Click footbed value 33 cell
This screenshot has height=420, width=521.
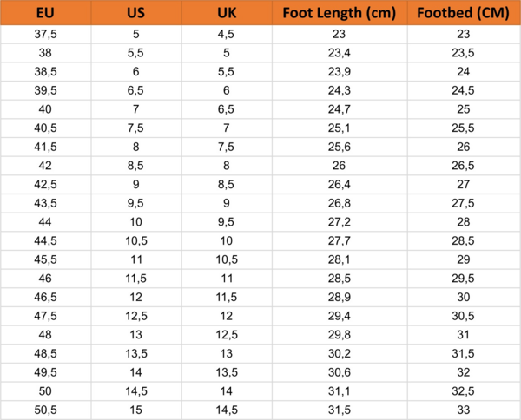463,410
